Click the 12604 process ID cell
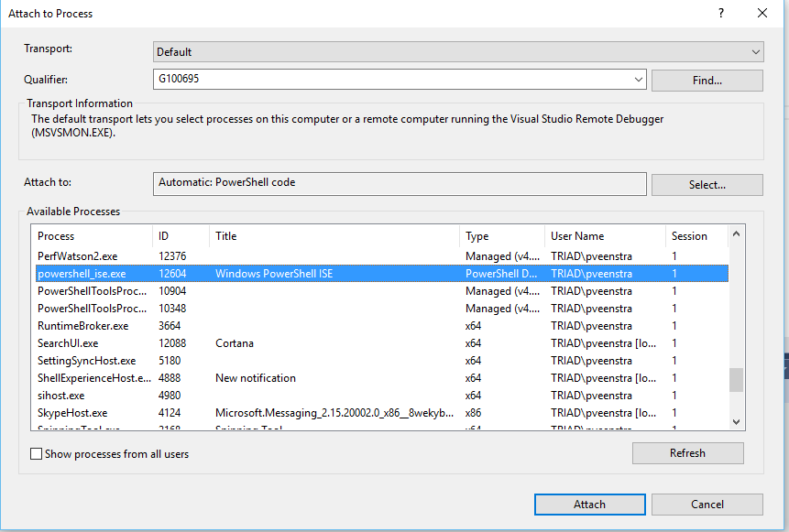This screenshot has height=532, width=789. tap(172, 274)
